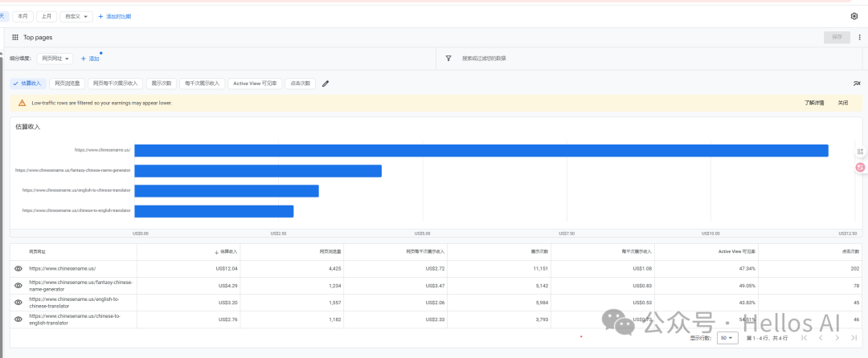Switch chart type with trend line icon
868x358 pixels.
[856, 83]
